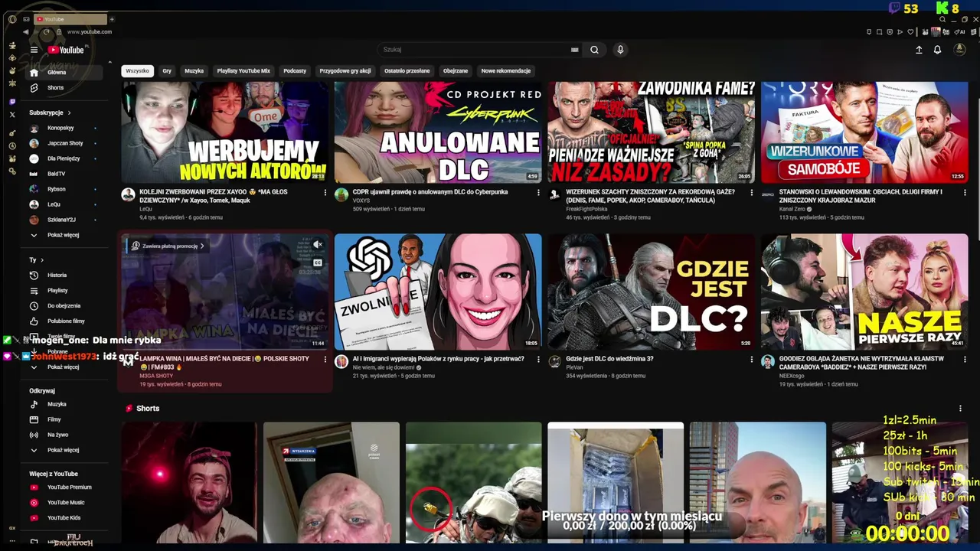The width and height of the screenshot is (980, 551).
Task: Open the YouTube hamburger guide menu
Action: 34,50
